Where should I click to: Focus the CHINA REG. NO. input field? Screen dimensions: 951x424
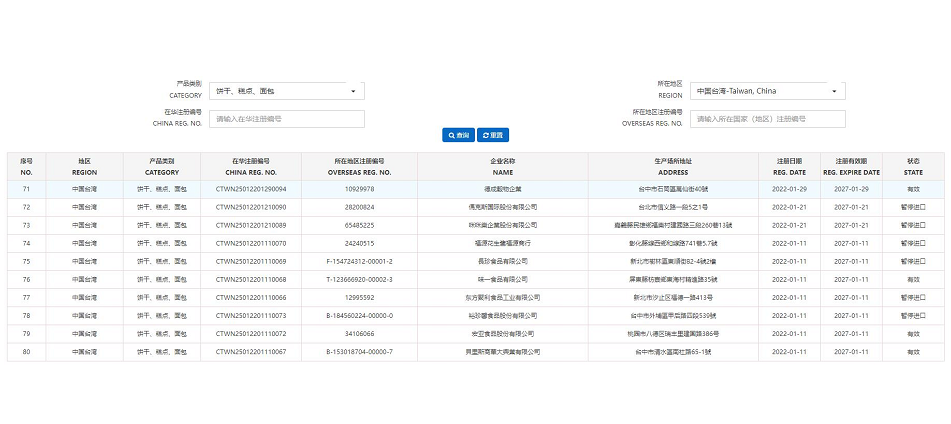[x=287, y=119]
